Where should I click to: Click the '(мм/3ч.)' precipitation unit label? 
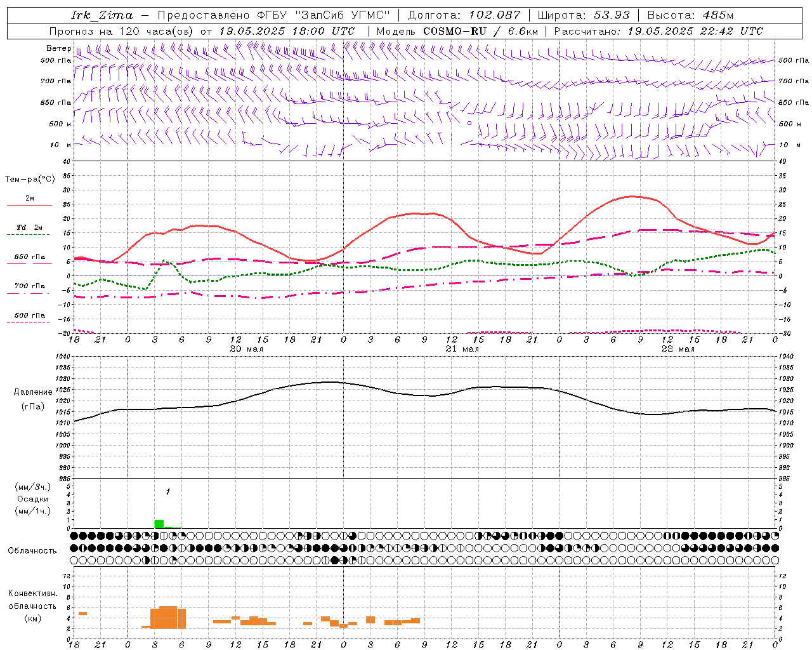tap(33, 487)
